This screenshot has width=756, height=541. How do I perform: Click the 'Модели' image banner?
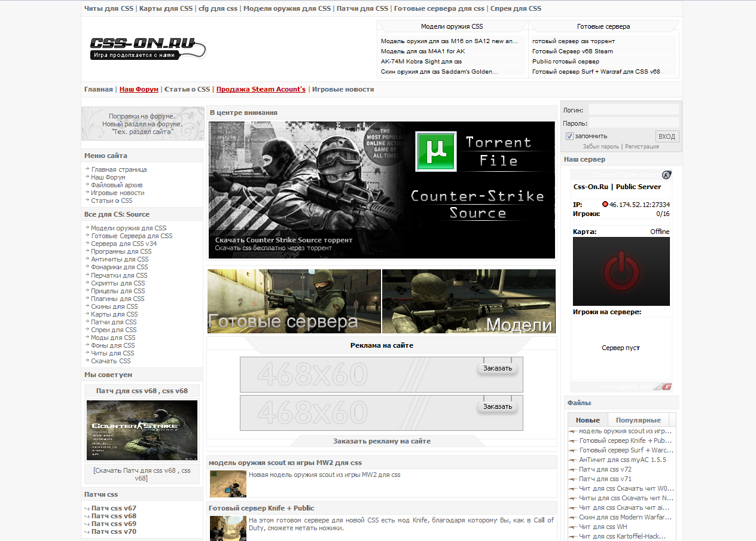[469, 301]
